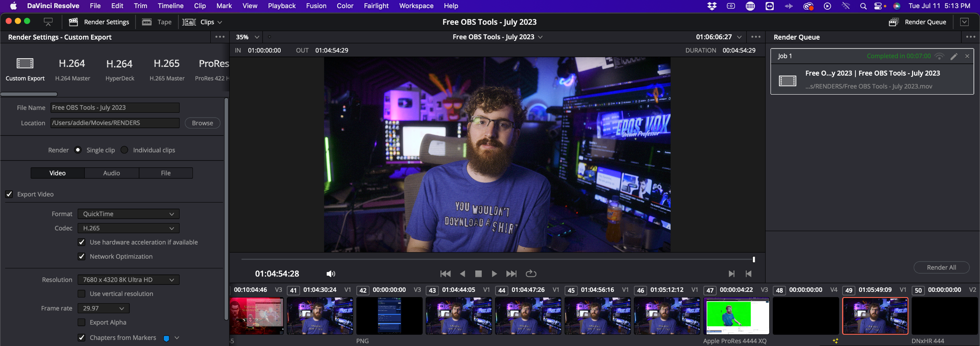980x346 pixels.
Task: Switch to the File tab
Action: (x=166, y=173)
